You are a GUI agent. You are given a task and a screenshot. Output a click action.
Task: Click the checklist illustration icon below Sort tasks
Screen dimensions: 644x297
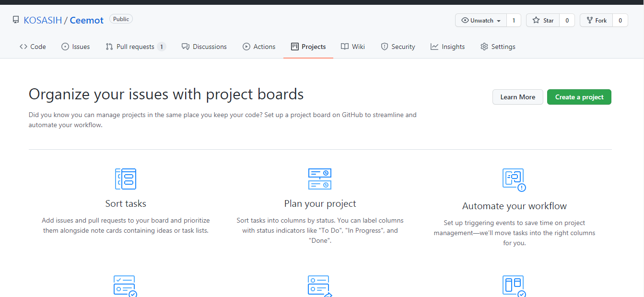point(126,286)
